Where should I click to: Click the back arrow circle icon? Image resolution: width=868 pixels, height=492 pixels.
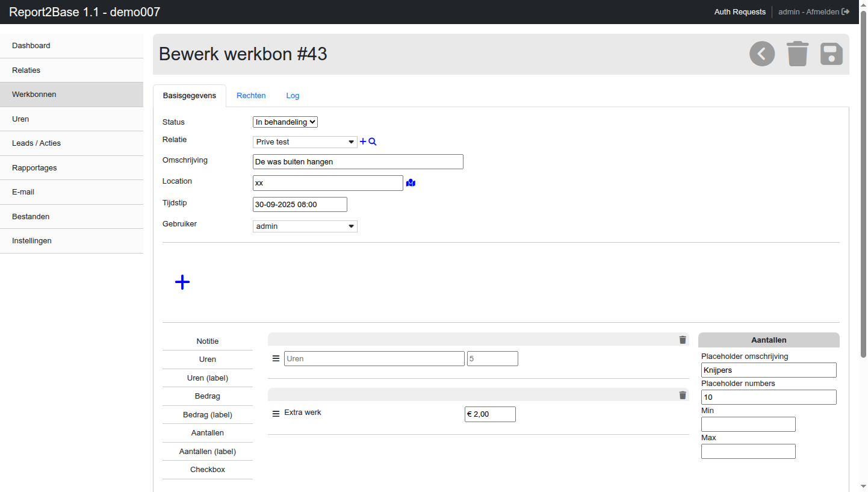click(x=762, y=54)
